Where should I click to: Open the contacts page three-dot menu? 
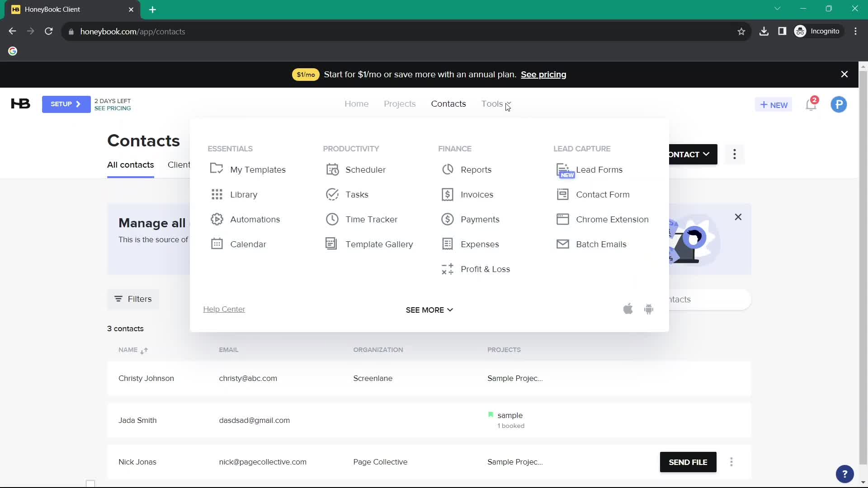click(735, 154)
